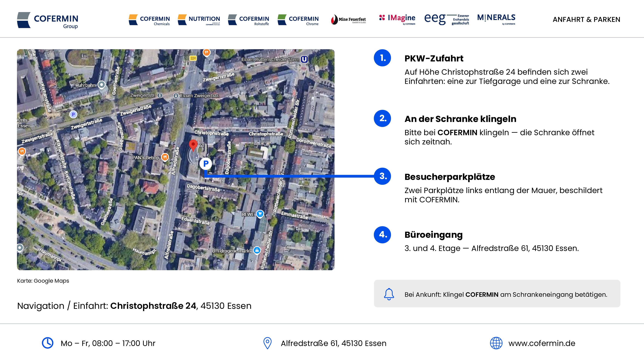Click the ANFAHRT & PARKEN heading

click(586, 19)
